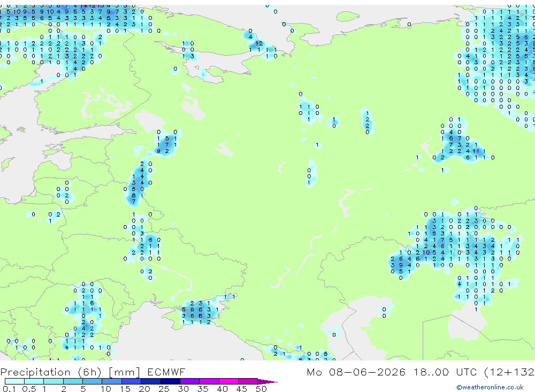Select the Precipitation (6h) [mm] ECMWF title
The width and height of the screenshot is (535, 392).
point(93,372)
